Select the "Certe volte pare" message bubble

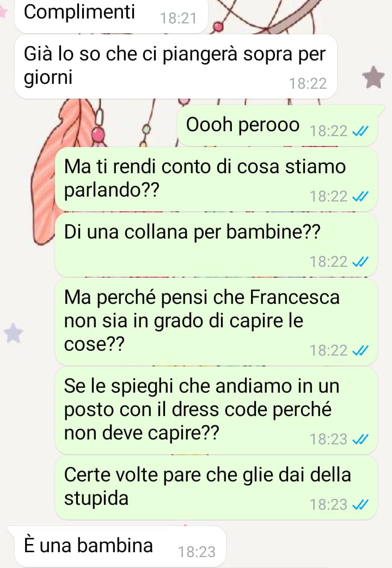click(x=216, y=487)
